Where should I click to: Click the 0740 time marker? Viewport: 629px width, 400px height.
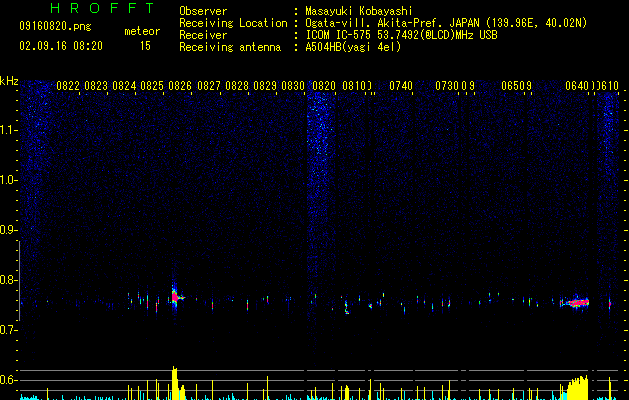click(x=401, y=85)
